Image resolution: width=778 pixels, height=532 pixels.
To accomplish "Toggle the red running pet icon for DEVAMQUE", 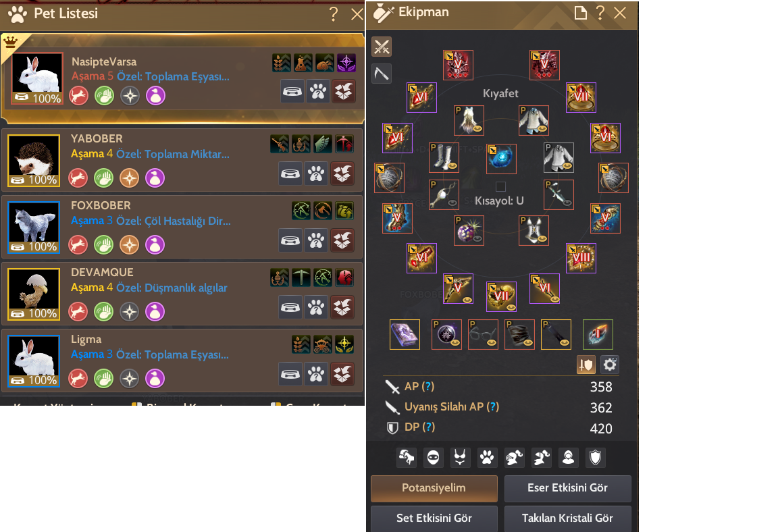I will pyautogui.click(x=78, y=312).
